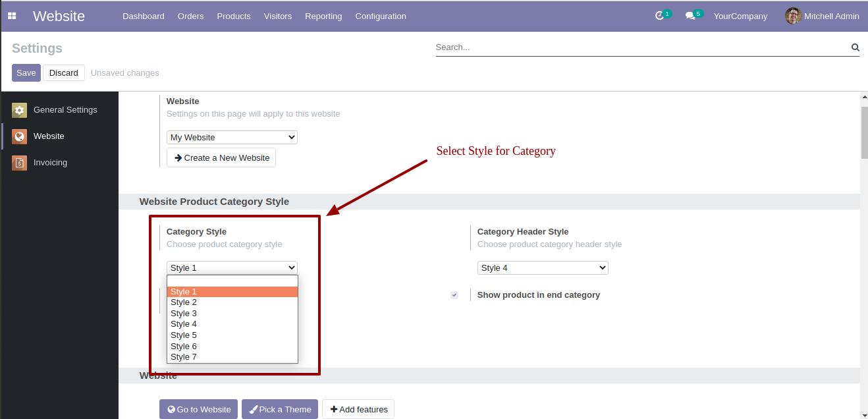The width and height of the screenshot is (868, 419).
Task: Select the Invoicing sidebar icon
Action: (x=19, y=163)
